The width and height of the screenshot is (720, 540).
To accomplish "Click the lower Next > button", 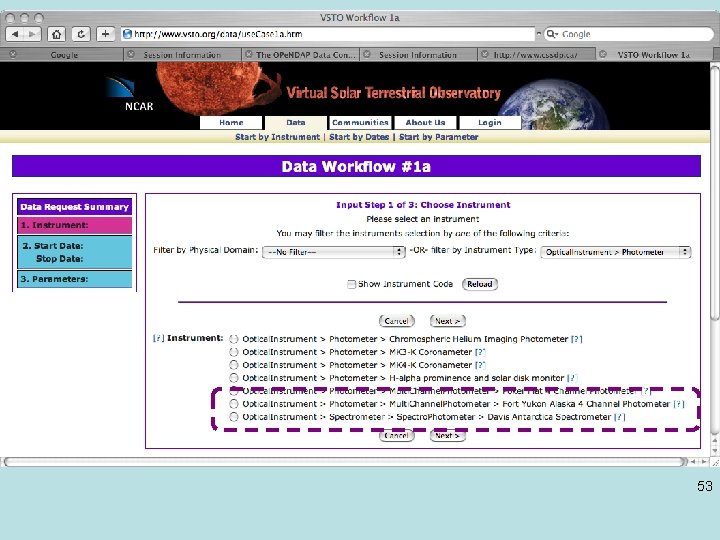I will (448, 435).
